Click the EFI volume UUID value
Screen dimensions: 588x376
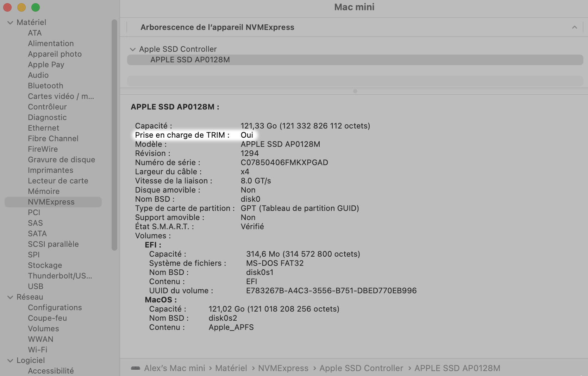[x=331, y=290]
